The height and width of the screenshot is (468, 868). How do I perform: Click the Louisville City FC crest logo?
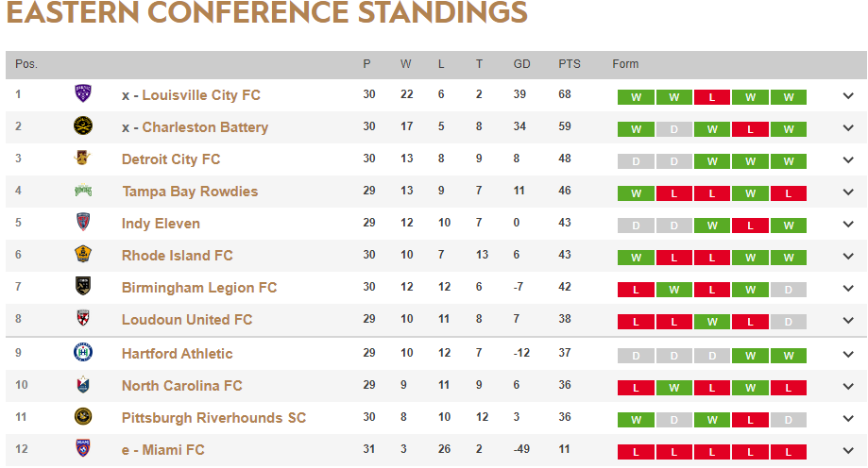click(83, 94)
